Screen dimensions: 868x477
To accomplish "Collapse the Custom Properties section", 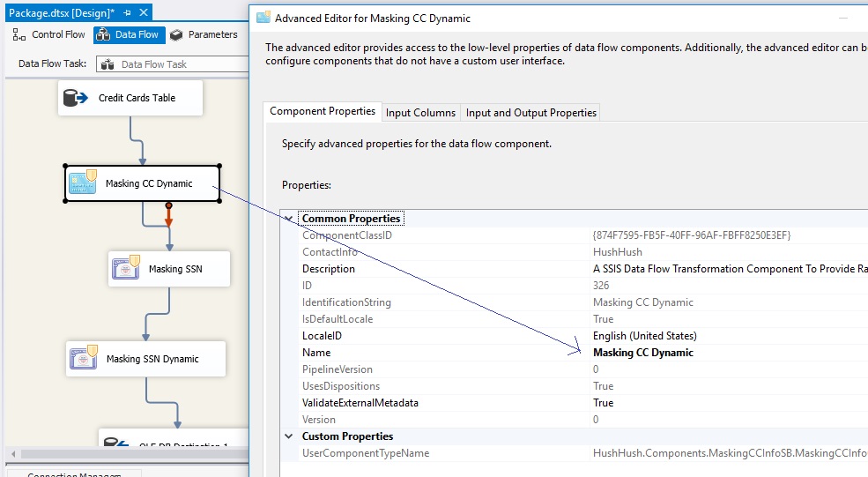I will [x=289, y=436].
